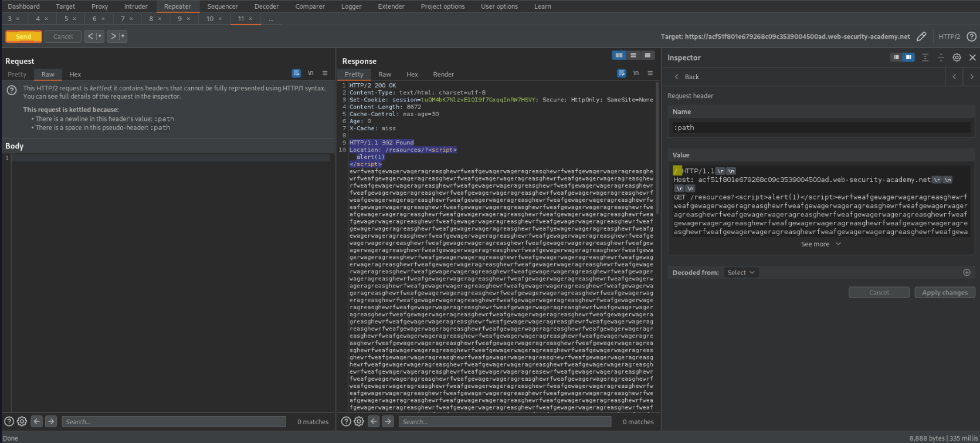Image resolution: width=980 pixels, height=443 pixels.
Task: Open Repeater help question mark icon
Action: point(971,36)
